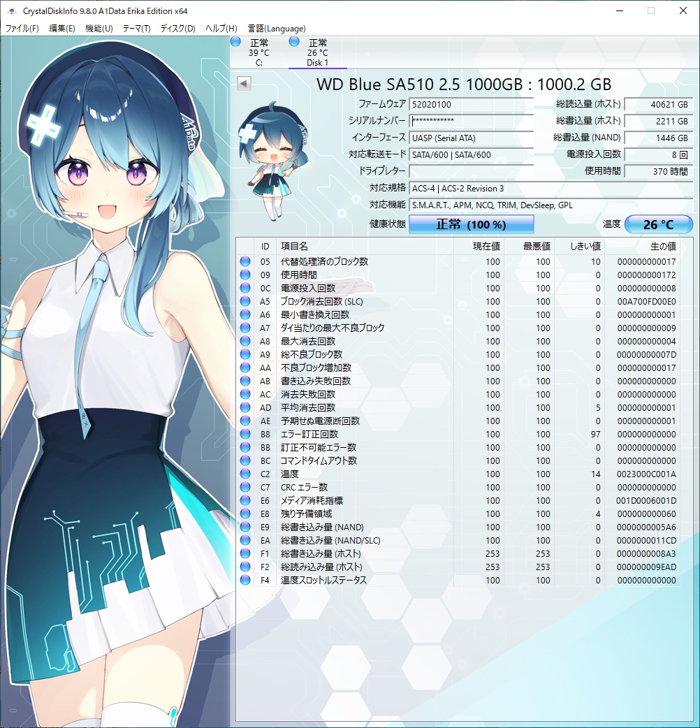Click the C: drive status orb

tap(235, 43)
